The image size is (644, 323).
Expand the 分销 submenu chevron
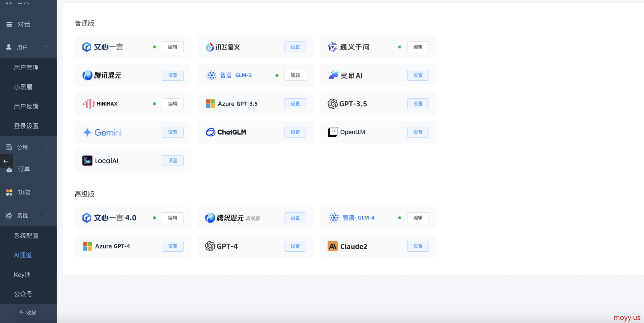click(x=47, y=147)
